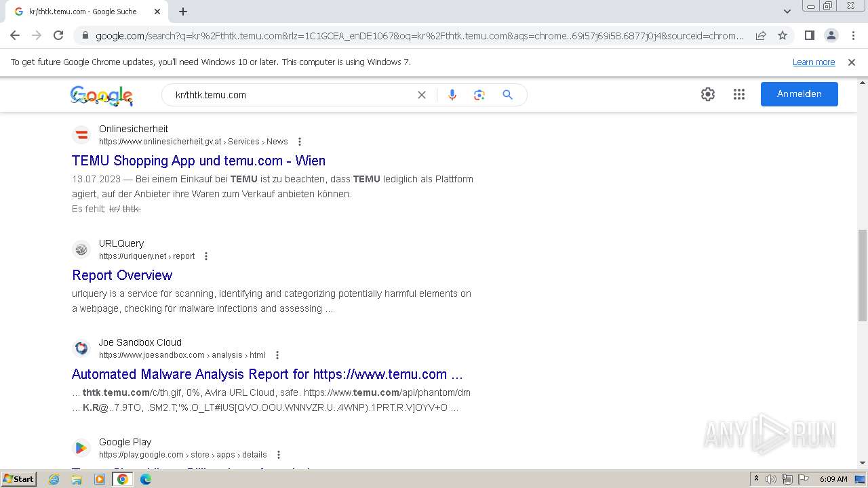Open Automated Malware Analysis Report result
This screenshot has width=868, height=488.
[x=267, y=374]
